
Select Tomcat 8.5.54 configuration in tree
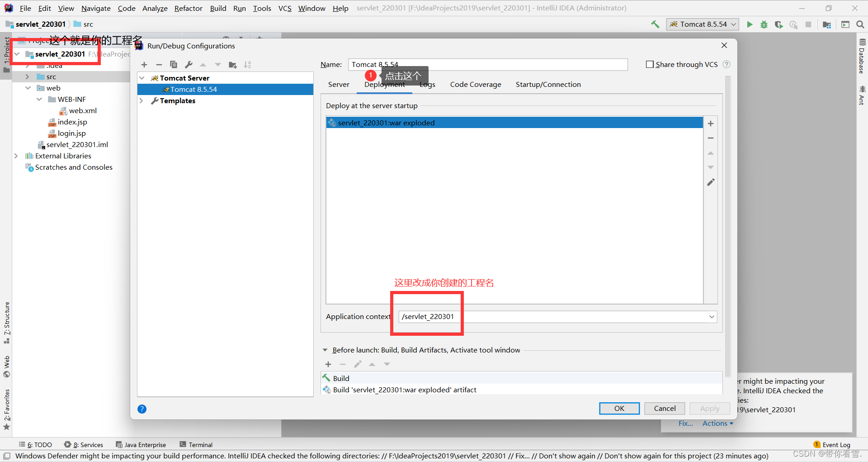pyautogui.click(x=225, y=89)
